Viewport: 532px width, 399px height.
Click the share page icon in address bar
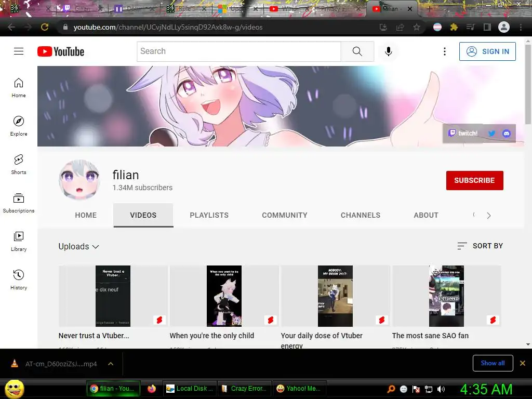pos(400,27)
